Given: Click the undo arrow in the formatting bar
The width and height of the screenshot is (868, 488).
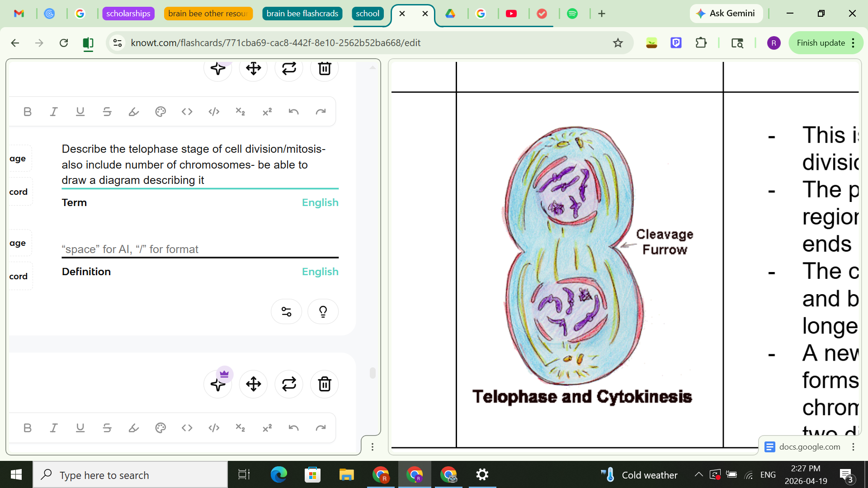Looking at the screenshot, I should [x=294, y=112].
